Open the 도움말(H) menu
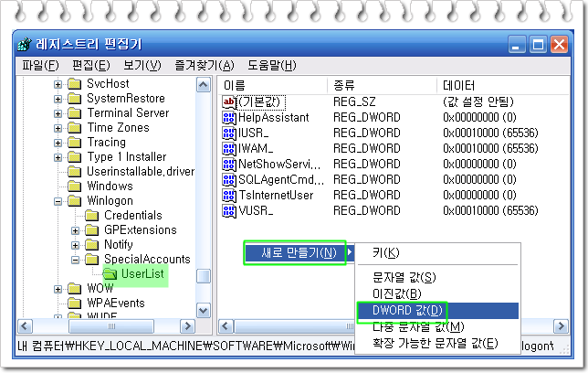 coord(272,65)
